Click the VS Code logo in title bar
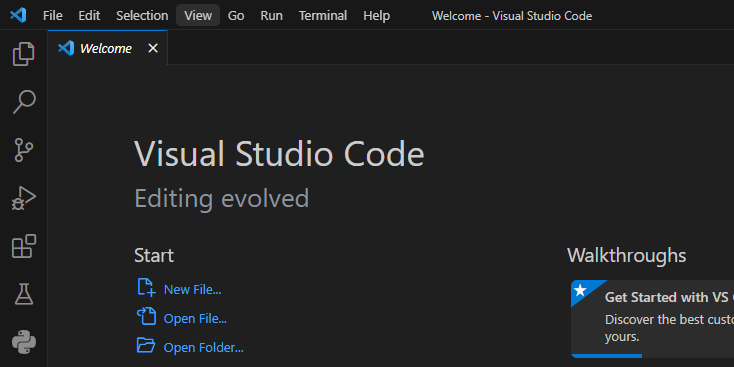The width and height of the screenshot is (734, 367). point(18,15)
